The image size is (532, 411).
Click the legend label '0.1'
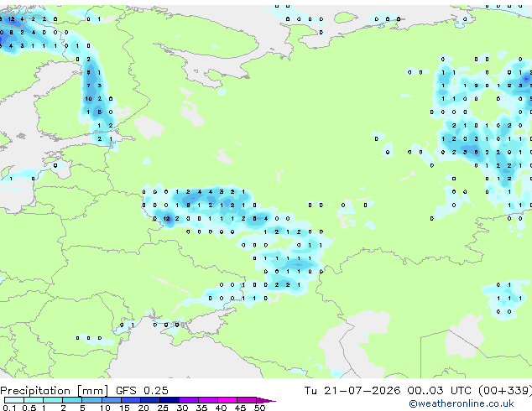click(9, 408)
